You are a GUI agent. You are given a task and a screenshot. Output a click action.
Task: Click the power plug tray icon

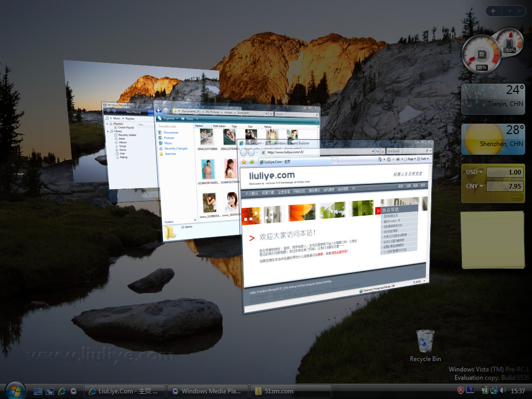485,391
